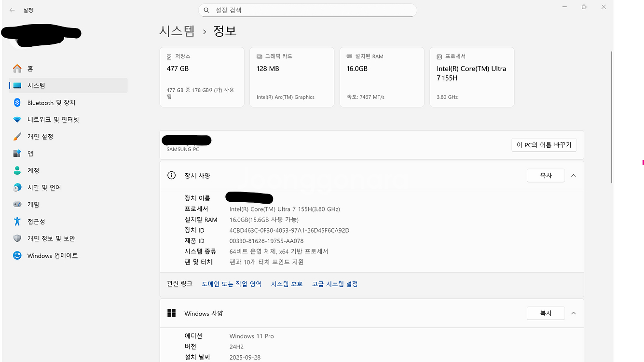This screenshot has height=362, width=644.
Task: Open the 저장소 storage card
Action: coord(202,77)
